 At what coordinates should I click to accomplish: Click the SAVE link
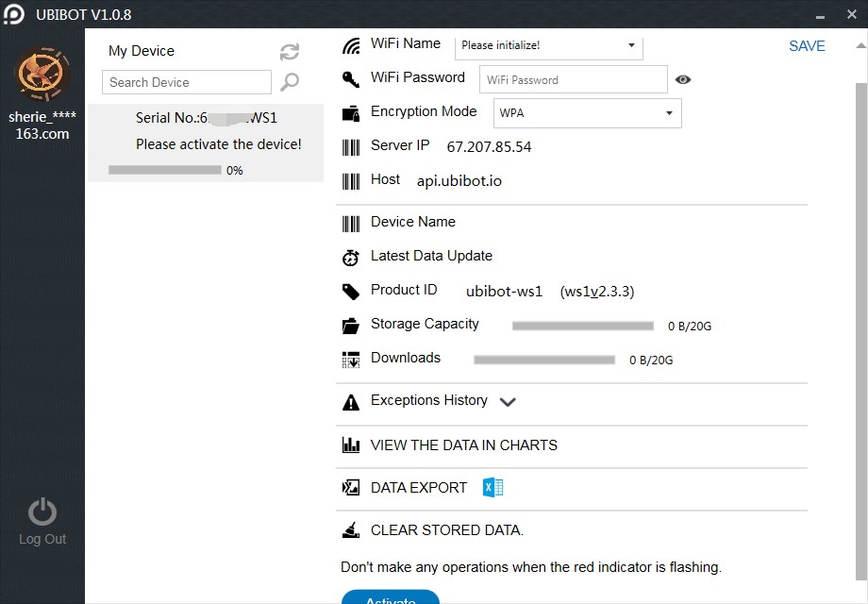click(807, 46)
